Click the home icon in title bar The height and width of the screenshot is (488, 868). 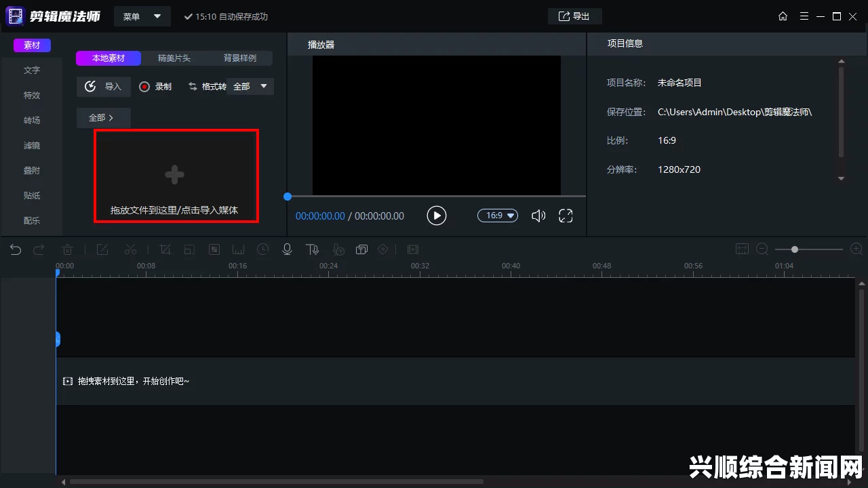tap(783, 16)
